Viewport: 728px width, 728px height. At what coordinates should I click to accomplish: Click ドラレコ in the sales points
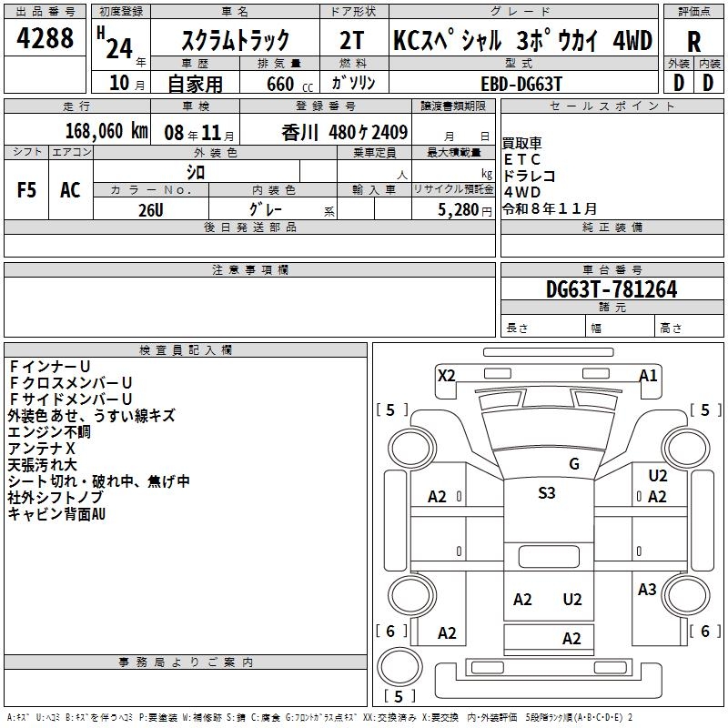click(529, 176)
